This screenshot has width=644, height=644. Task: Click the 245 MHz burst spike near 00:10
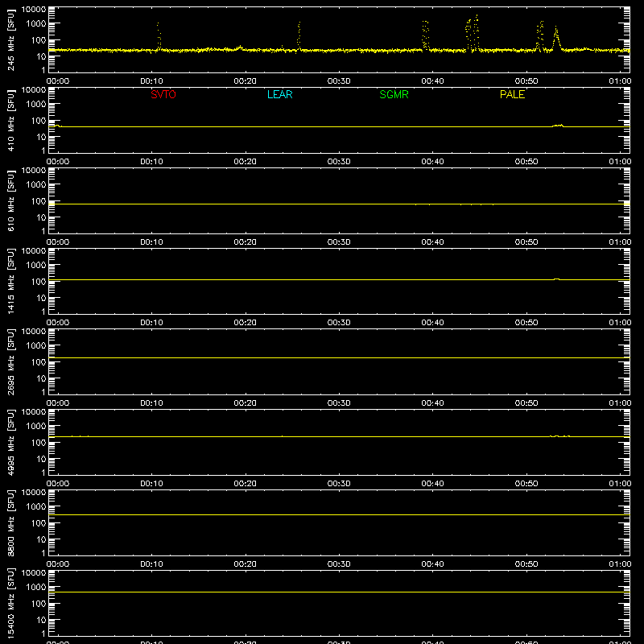click(159, 36)
